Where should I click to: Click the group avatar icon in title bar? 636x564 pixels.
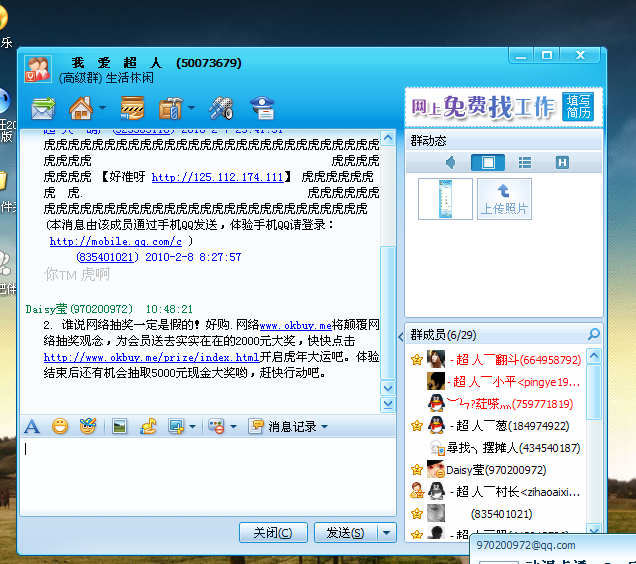pos(38,69)
